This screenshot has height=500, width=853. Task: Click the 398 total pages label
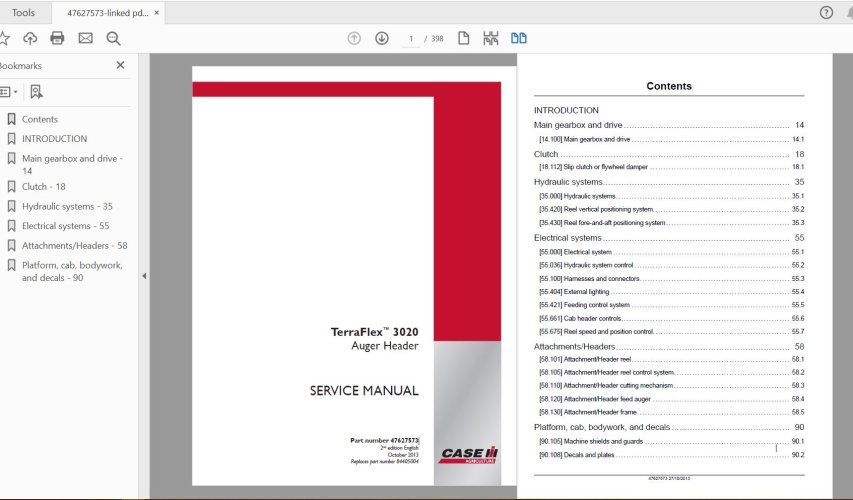[437, 39]
